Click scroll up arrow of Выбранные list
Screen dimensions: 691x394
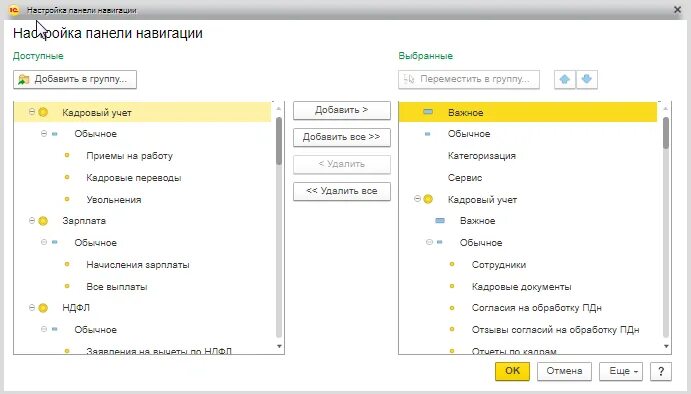665,108
